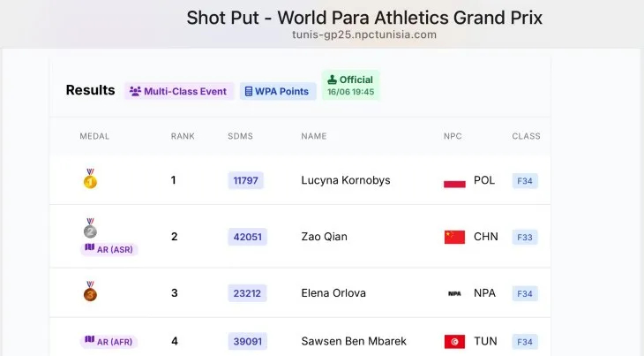Open SDMS number 11797 link

(x=245, y=180)
